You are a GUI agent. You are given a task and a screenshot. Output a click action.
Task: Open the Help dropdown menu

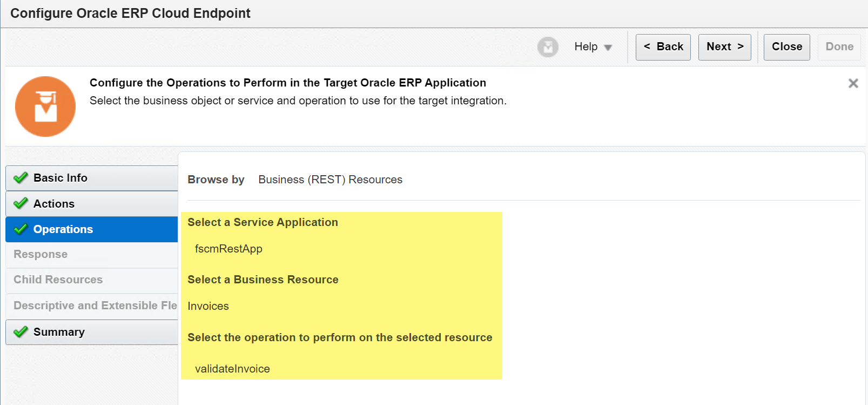(593, 47)
